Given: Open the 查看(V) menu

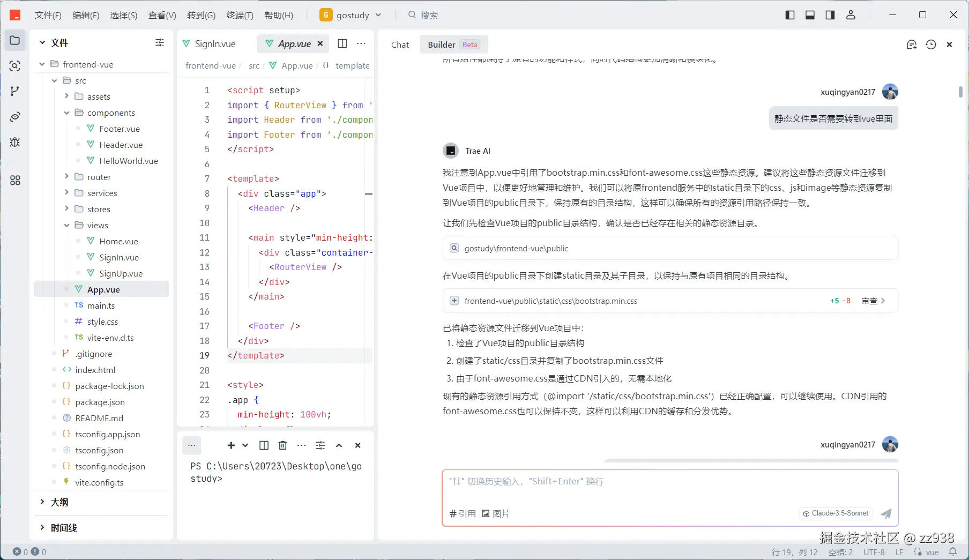Looking at the screenshot, I should tap(162, 15).
